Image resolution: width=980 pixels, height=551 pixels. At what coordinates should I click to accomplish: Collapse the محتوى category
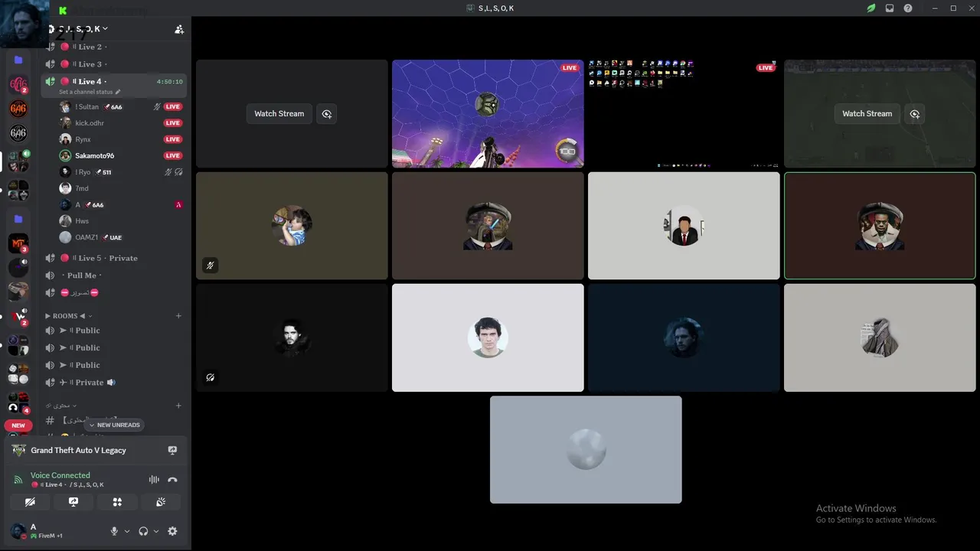pyautogui.click(x=61, y=406)
